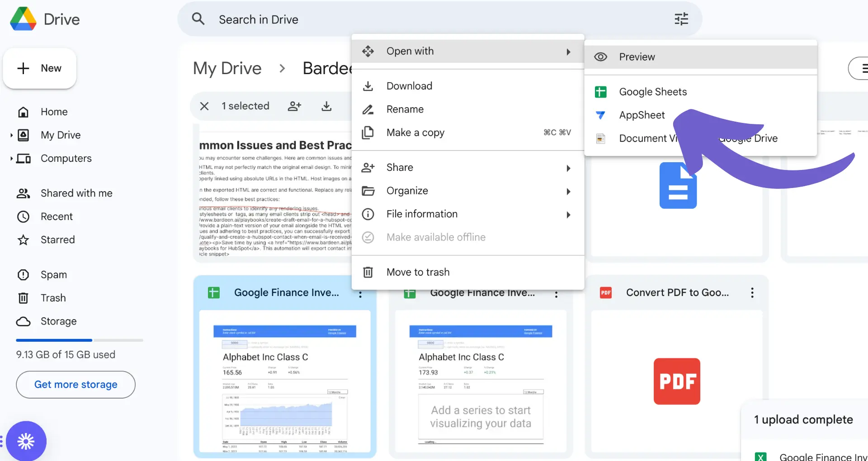Viewport: 868px width, 461px height.
Task: Click the search magnifier icon
Action: [198, 19]
